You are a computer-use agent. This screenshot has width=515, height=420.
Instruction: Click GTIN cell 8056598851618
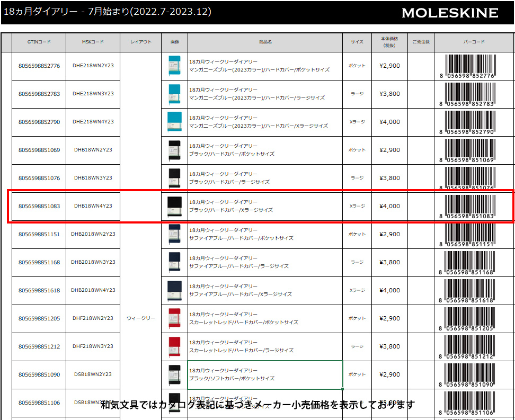[39, 290]
